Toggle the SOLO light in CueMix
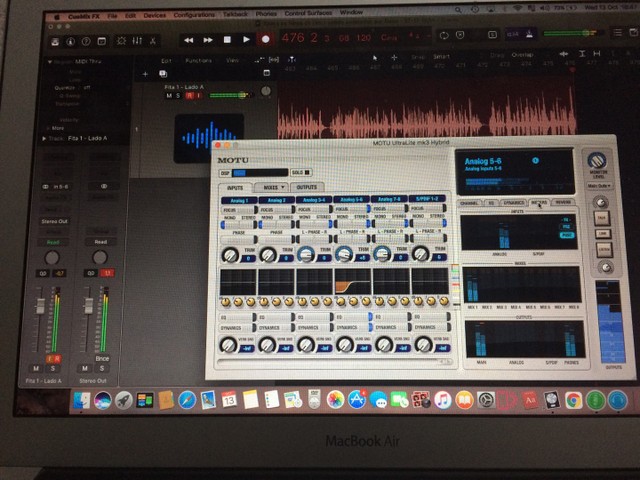This screenshot has height=480, width=640. [x=301, y=173]
